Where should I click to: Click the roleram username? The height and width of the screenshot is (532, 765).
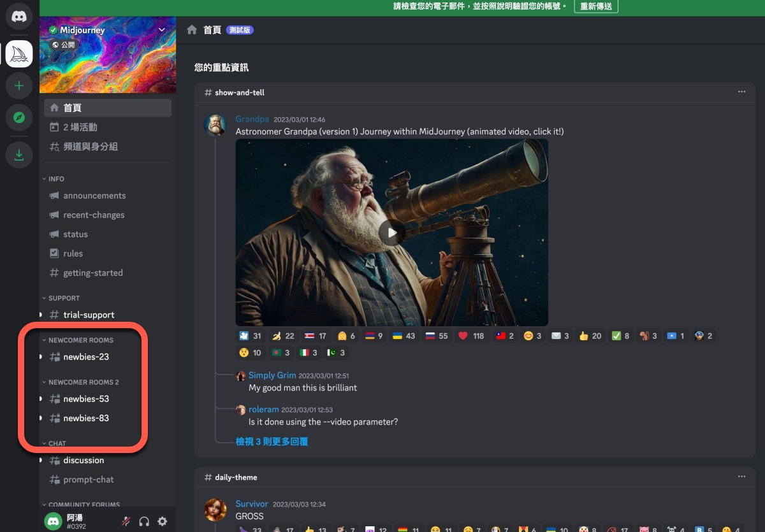[264, 409]
